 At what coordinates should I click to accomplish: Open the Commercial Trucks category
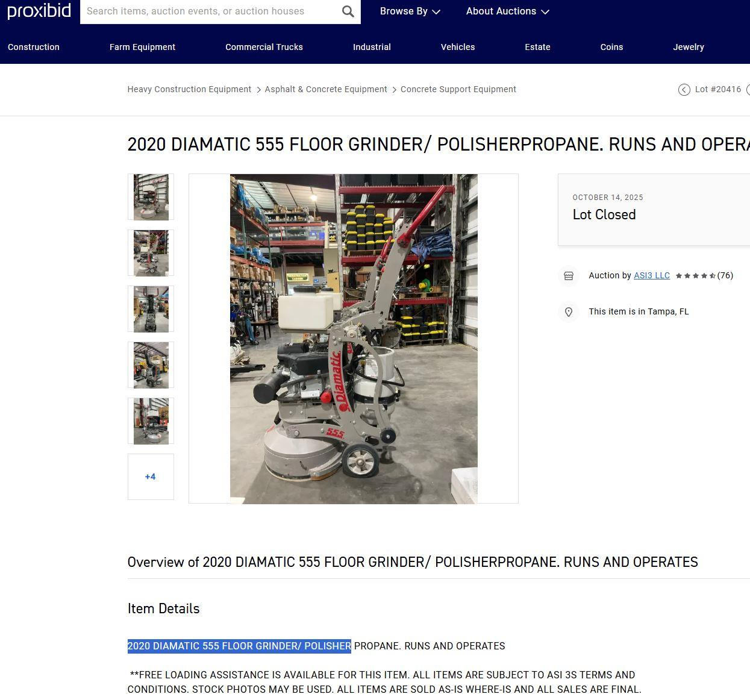coord(264,47)
